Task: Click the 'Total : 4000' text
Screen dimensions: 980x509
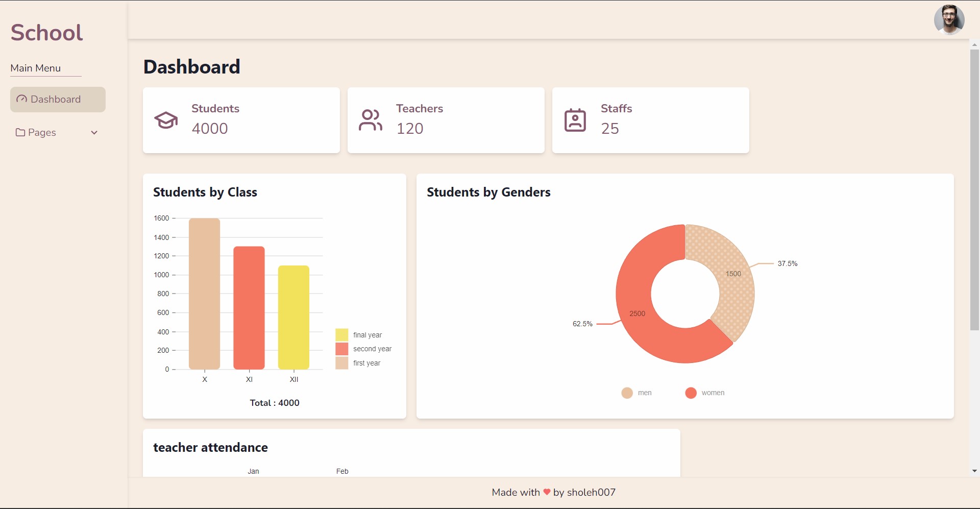Action: pos(275,403)
